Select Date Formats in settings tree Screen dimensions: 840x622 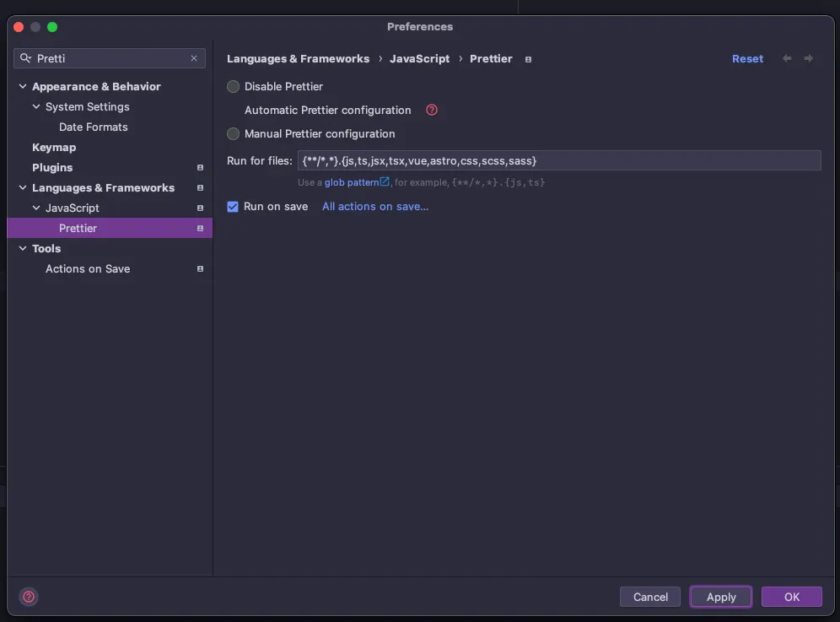(x=94, y=127)
